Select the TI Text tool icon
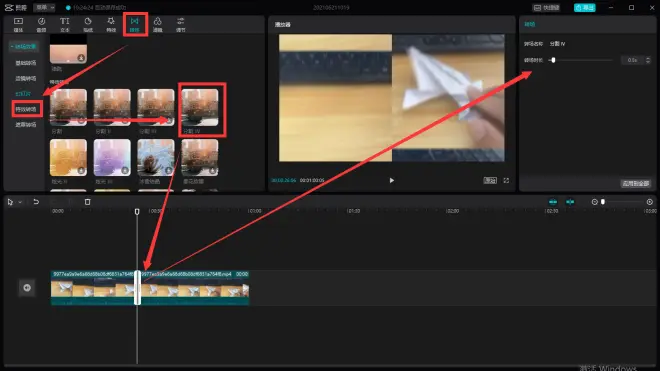The width and height of the screenshot is (660, 371). (64, 24)
